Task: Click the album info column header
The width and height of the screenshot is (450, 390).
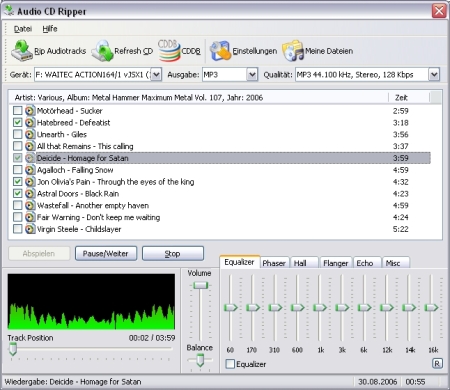Action: 199,97
